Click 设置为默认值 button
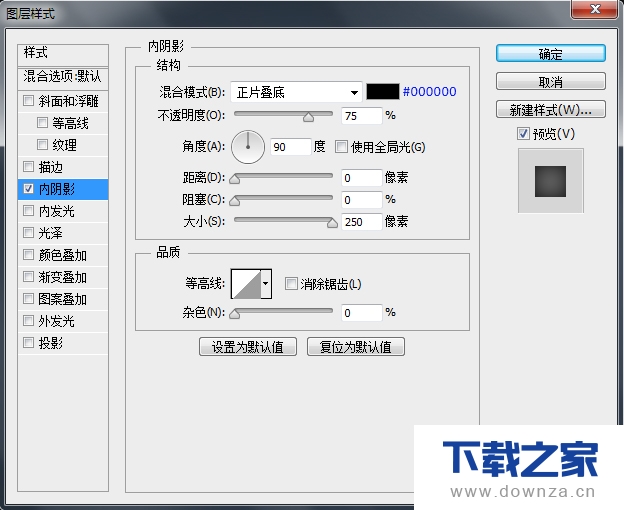This screenshot has width=624, height=510. point(248,346)
